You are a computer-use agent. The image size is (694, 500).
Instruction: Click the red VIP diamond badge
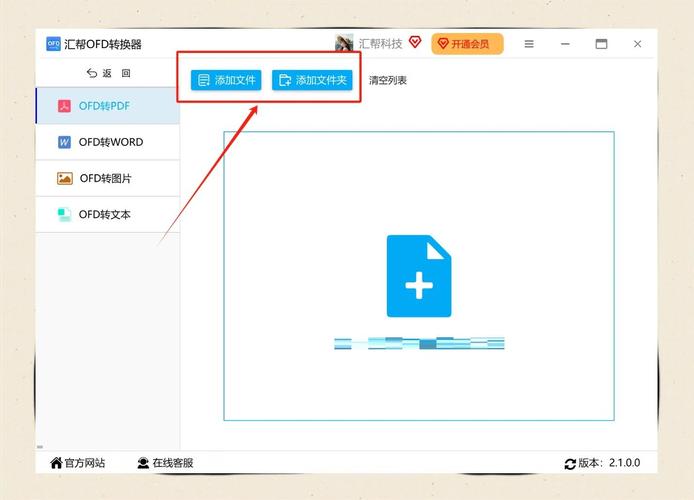(415, 42)
